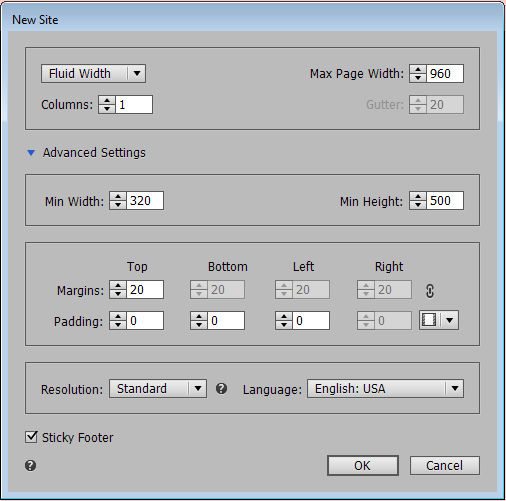Click the Cancel button
This screenshot has height=501, width=506.
[445, 465]
